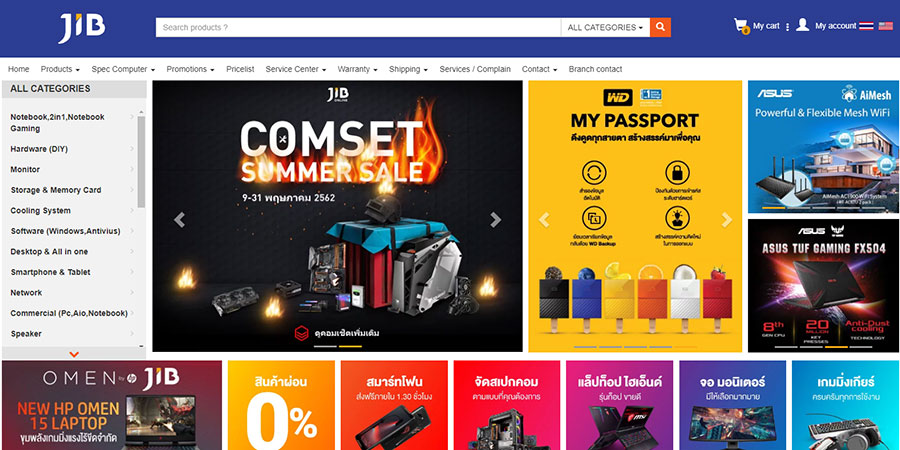Expand category list with red down chevron

pyautogui.click(x=74, y=354)
